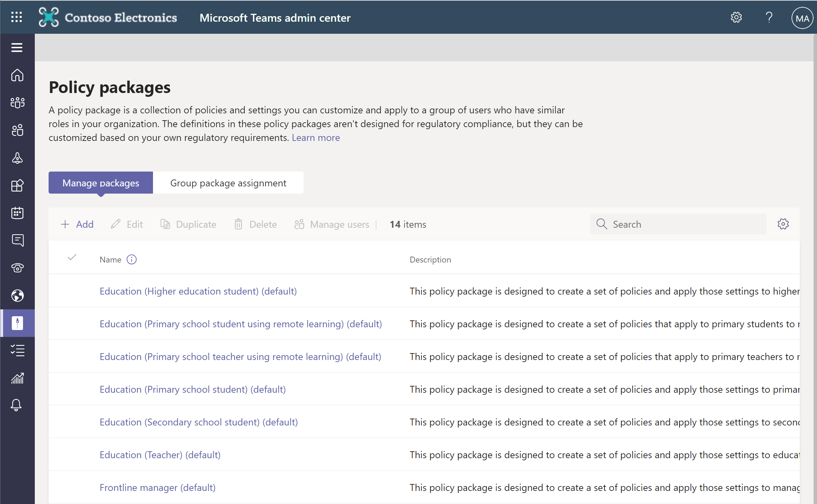Click the Add button for new package
Screen dimensions: 817x504
[78, 224]
